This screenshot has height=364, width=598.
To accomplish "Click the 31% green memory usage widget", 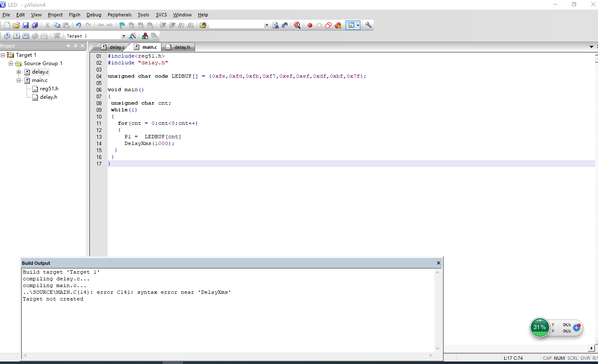I will [540, 327].
